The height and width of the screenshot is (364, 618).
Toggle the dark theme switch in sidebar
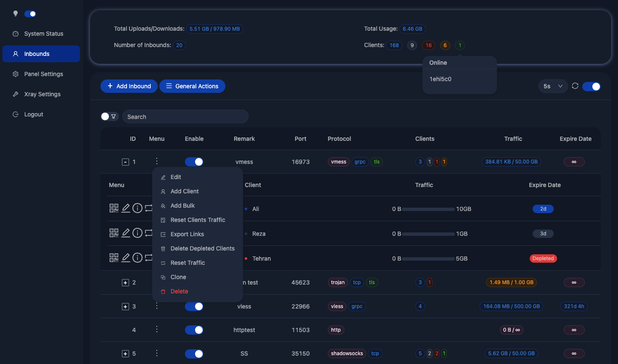tap(30, 14)
